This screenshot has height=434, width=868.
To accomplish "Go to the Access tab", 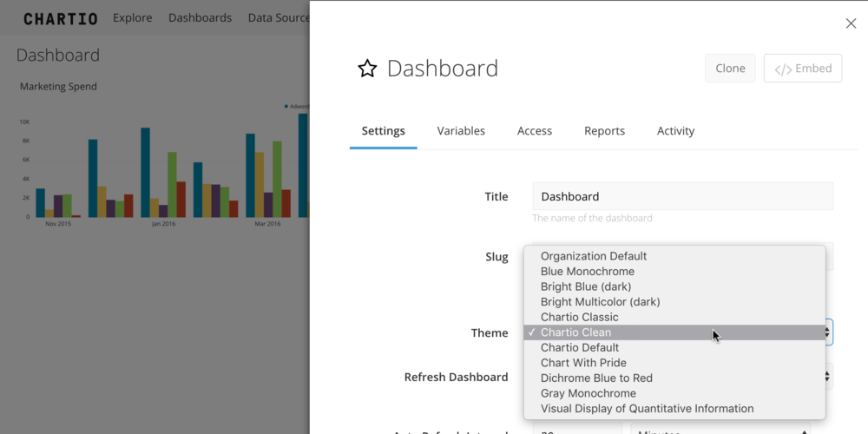I will click(x=534, y=131).
